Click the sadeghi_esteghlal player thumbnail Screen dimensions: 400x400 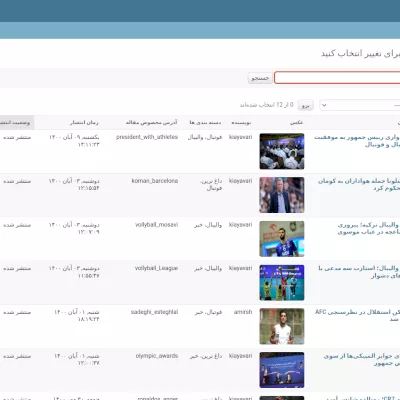tap(282, 326)
